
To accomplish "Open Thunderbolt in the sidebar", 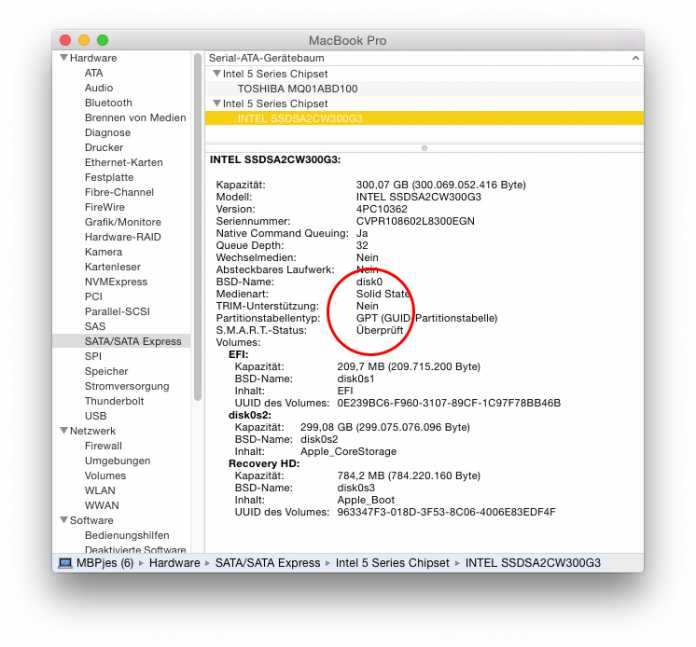I will pos(114,401).
